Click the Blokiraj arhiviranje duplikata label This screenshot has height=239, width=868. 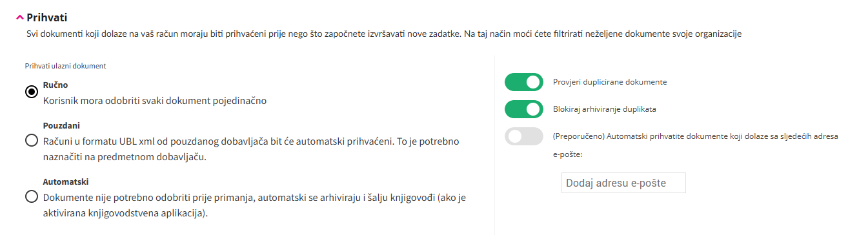click(x=605, y=109)
